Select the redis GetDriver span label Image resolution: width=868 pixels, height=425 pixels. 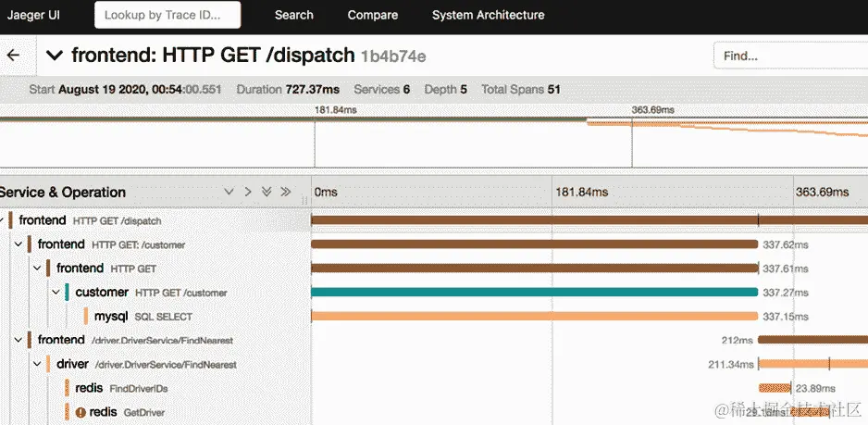[x=127, y=412]
